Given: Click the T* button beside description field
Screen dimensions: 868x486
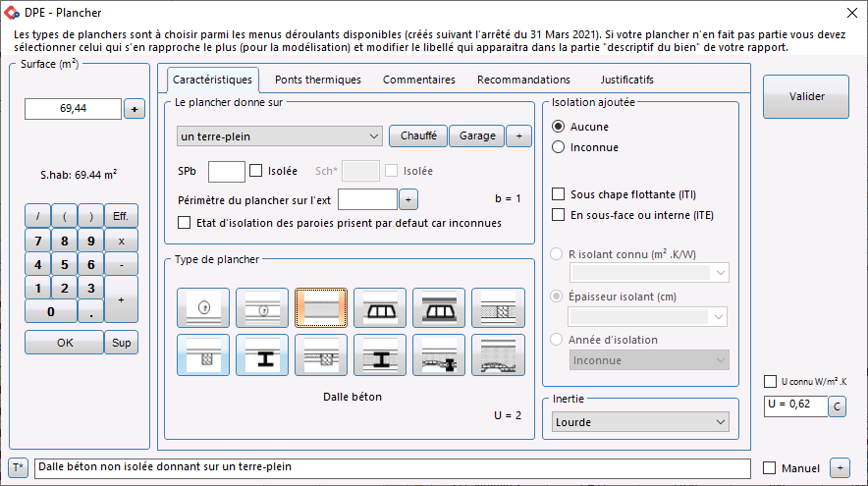Looking at the screenshot, I should point(18,467).
